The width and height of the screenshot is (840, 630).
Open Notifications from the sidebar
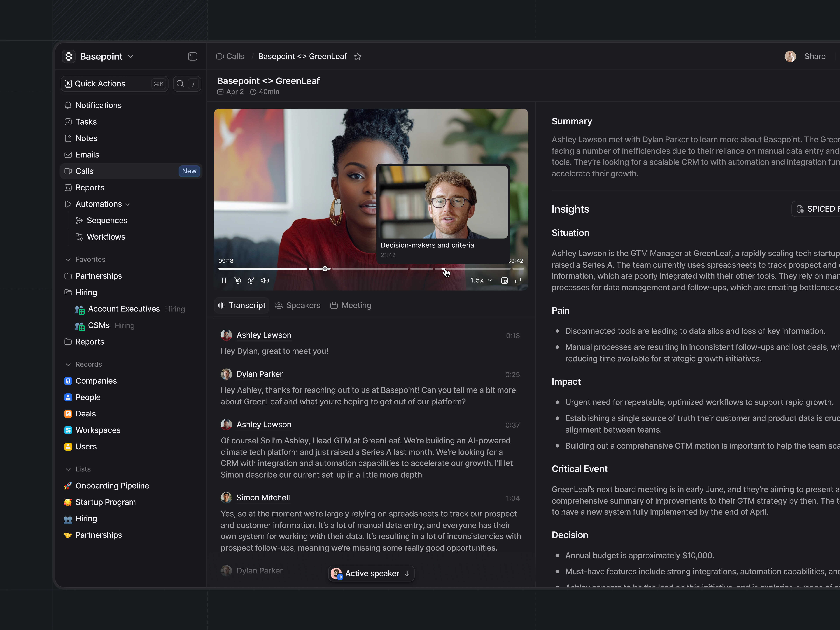pyautogui.click(x=98, y=105)
